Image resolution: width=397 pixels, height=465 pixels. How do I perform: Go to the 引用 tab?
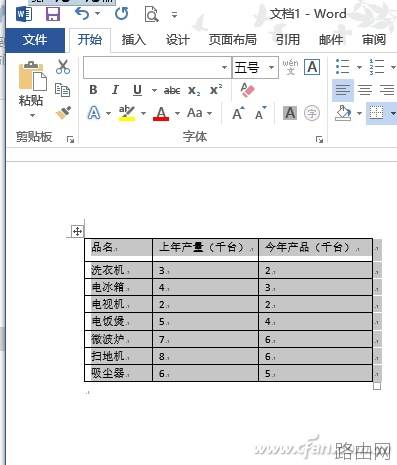287,40
